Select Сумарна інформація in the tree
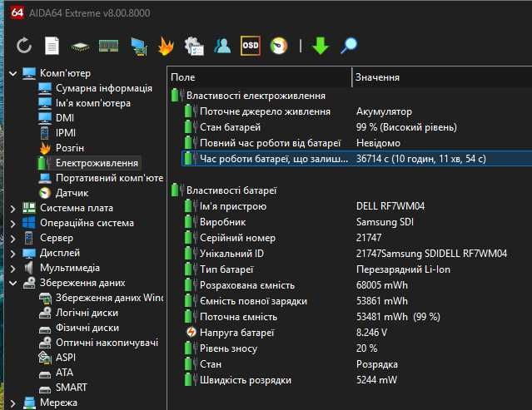 click(x=104, y=88)
